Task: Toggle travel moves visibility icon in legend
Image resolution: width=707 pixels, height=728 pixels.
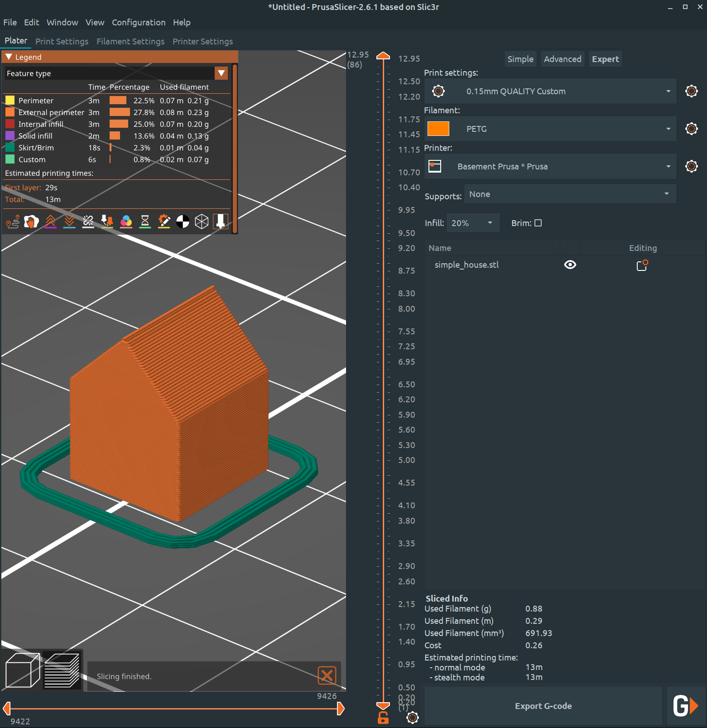Action: 12,222
